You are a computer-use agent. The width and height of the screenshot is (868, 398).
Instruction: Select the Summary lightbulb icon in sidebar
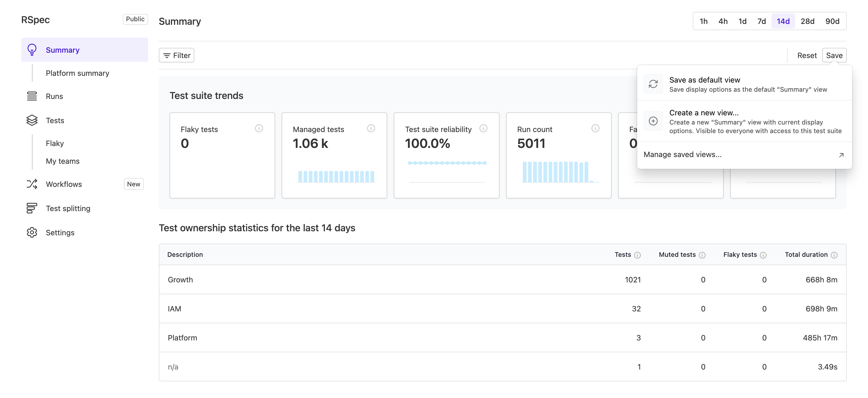pos(32,49)
